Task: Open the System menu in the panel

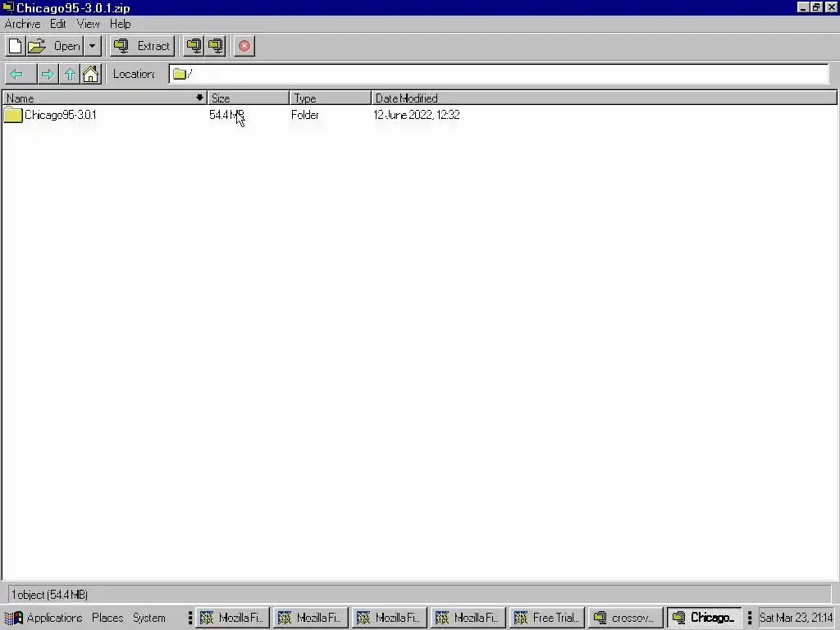Action: click(x=149, y=618)
